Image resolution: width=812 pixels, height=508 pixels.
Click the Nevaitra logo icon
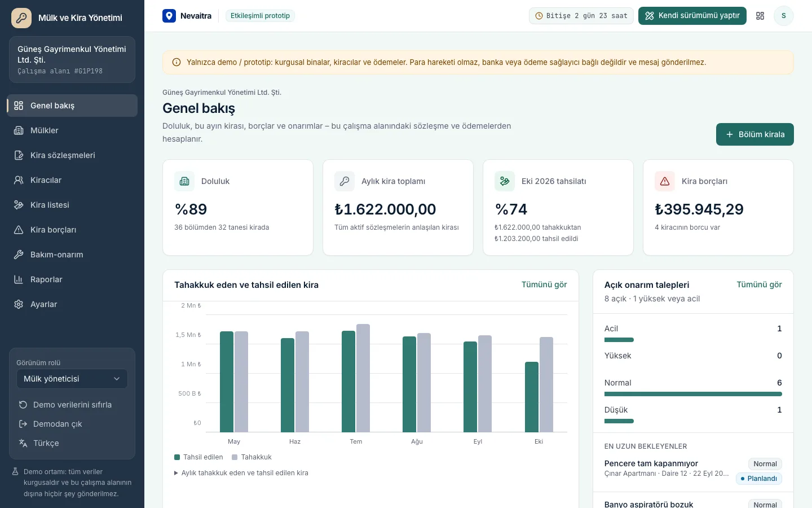click(x=169, y=16)
